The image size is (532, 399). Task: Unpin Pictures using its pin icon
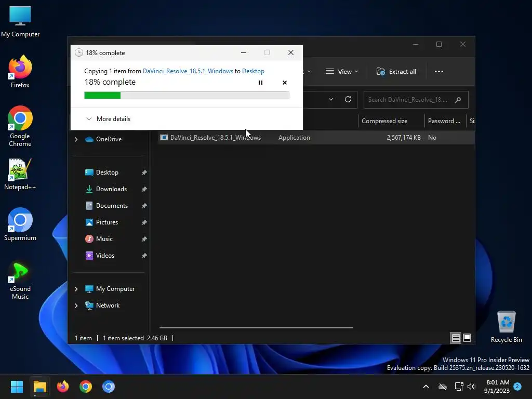pyautogui.click(x=144, y=222)
